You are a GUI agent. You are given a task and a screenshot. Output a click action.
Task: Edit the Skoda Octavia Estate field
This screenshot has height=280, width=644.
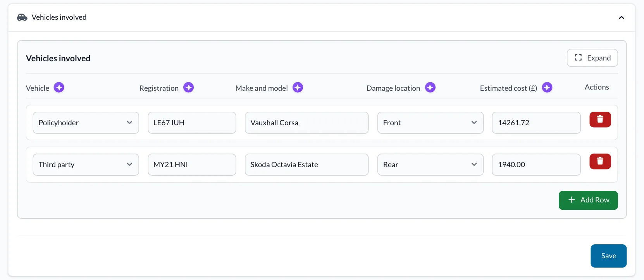coord(307,164)
